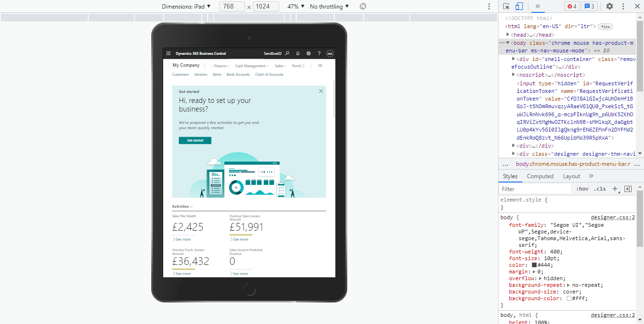Switch to the Computed tab in DevTools
The width and height of the screenshot is (644, 324).
(540, 176)
